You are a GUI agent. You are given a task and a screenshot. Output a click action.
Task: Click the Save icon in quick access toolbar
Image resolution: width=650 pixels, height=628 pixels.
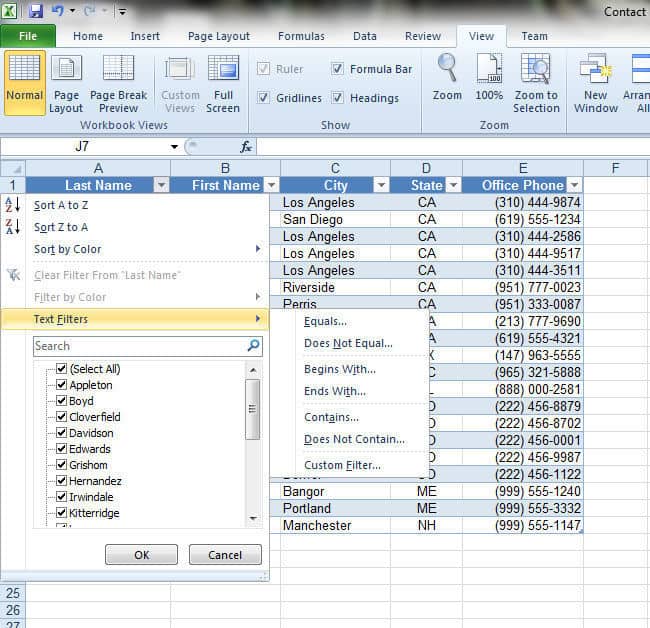coord(36,11)
